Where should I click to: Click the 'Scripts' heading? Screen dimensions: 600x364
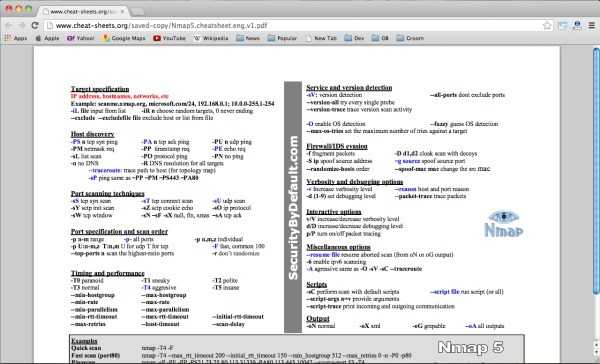[316, 284]
